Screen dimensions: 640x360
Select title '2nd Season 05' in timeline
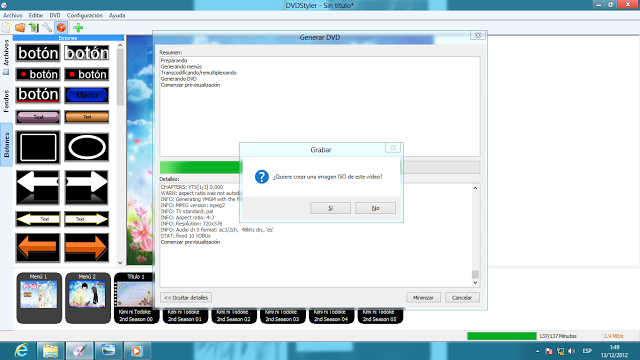tap(380, 316)
